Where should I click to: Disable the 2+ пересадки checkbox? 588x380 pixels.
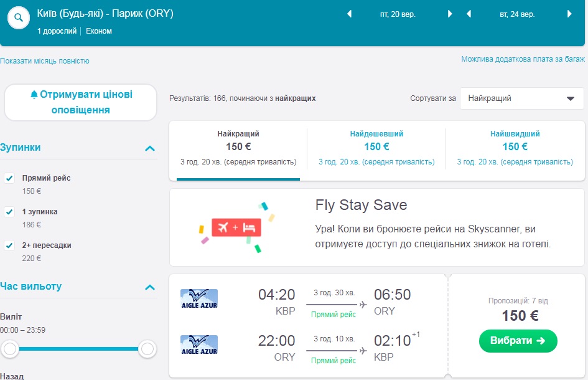(x=9, y=245)
